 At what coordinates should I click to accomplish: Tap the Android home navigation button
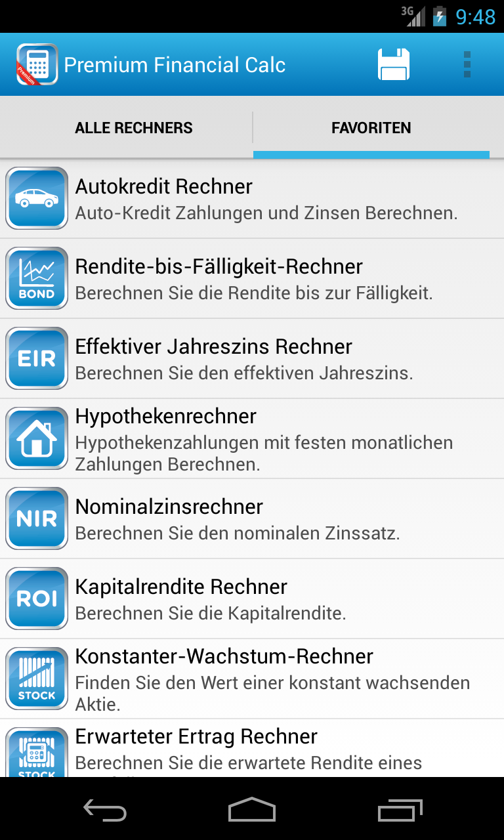(x=252, y=810)
